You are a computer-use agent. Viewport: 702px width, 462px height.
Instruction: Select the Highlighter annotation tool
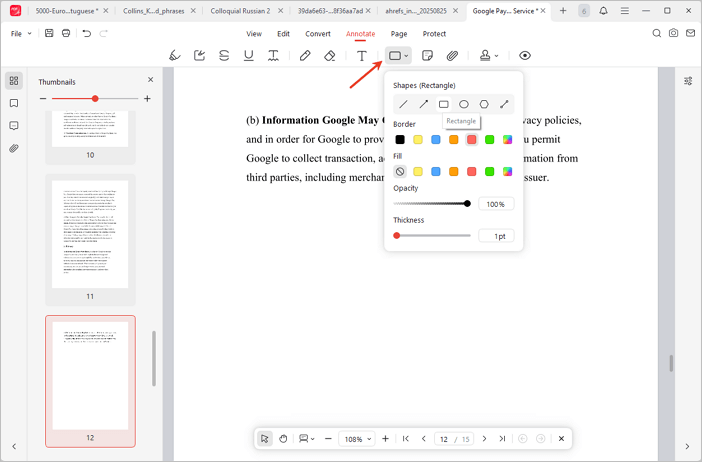coord(175,56)
